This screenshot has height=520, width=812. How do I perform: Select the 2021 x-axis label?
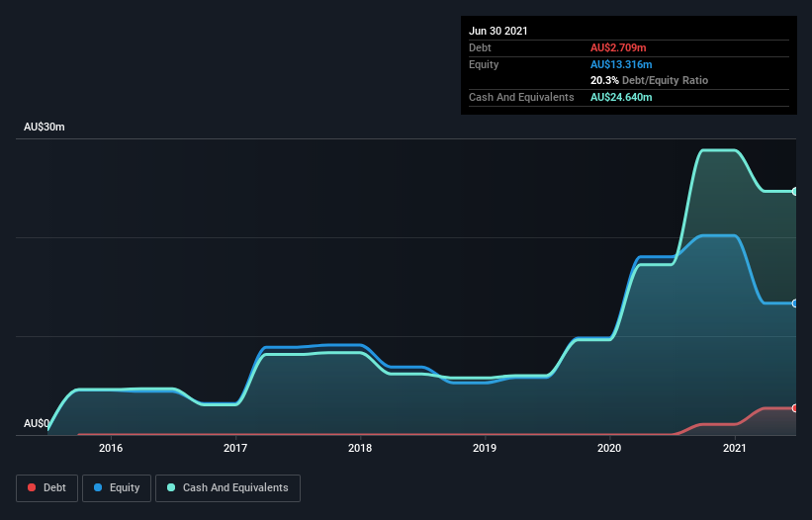tap(734, 448)
